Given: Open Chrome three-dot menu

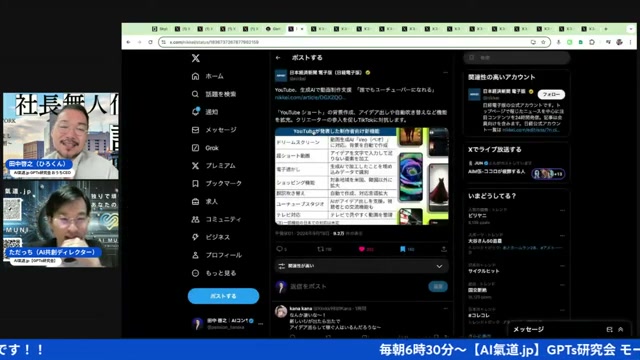Looking at the screenshot, I should point(630,42).
